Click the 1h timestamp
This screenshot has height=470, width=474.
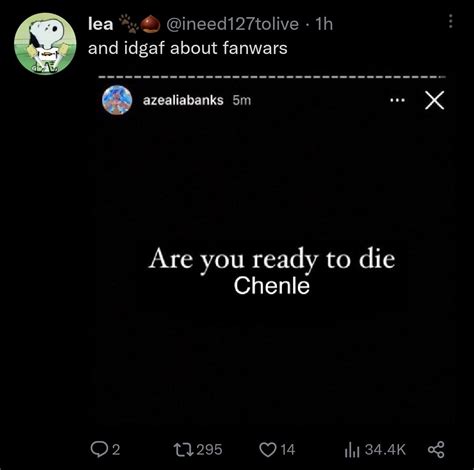coord(324,24)
